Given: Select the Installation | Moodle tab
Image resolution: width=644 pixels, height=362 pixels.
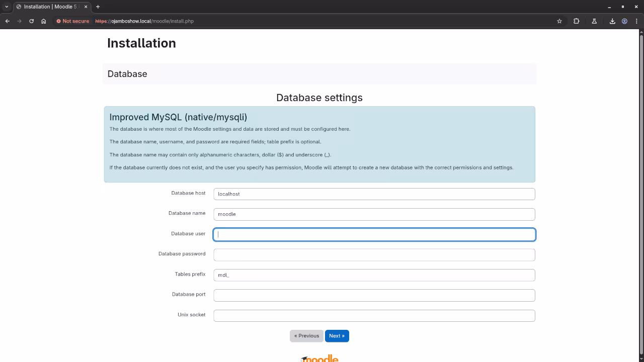Looking at the screenshot, I should tap(51, 7).
